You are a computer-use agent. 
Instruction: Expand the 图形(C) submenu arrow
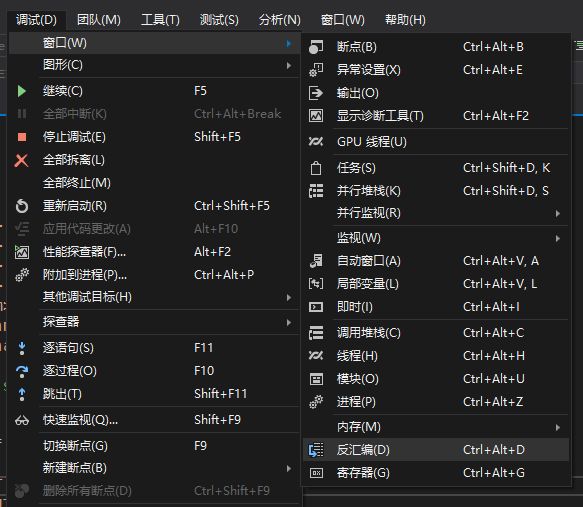pos(289,66)
